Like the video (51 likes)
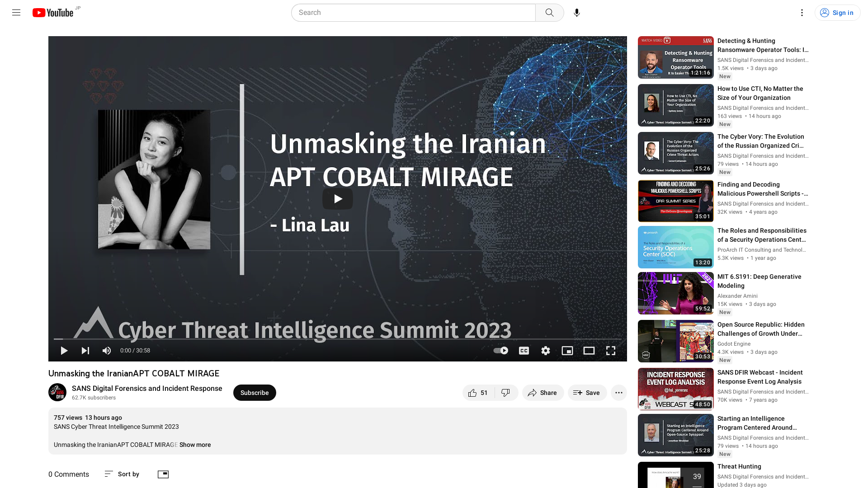 tap(479, 393)
